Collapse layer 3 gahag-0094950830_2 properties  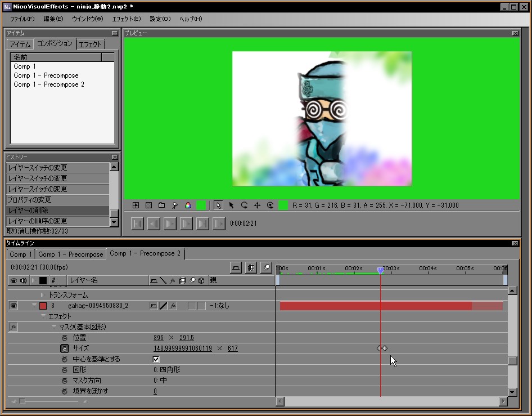click(34, 306)
